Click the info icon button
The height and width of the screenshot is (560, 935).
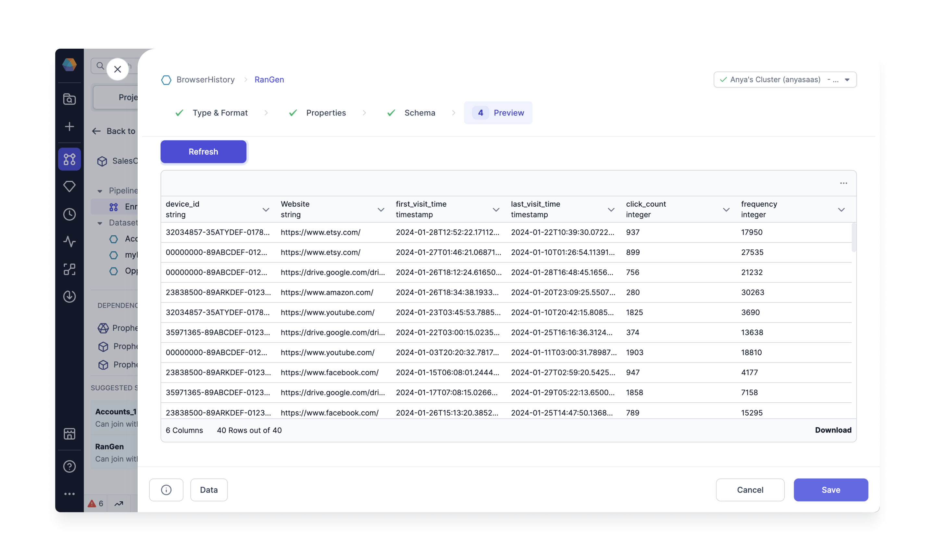(166, 490)
